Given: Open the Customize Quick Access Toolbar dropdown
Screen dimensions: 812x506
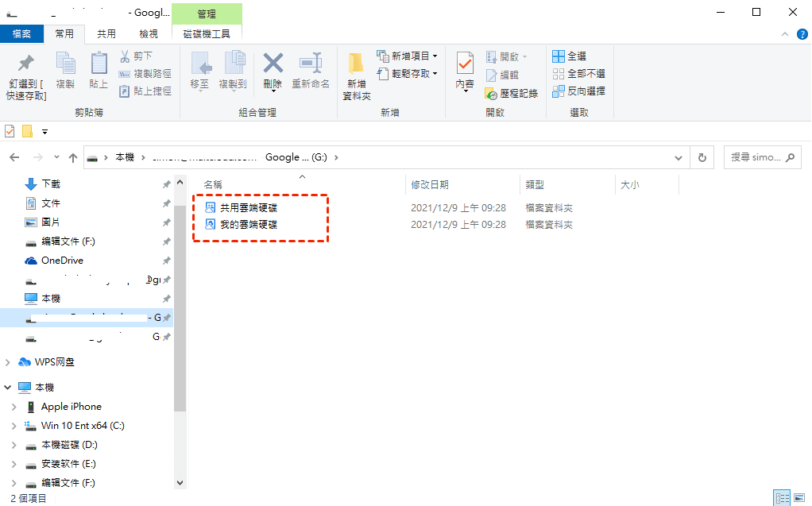Looking at the screenshot, I should pyautogui.click(x=45, y=132).
